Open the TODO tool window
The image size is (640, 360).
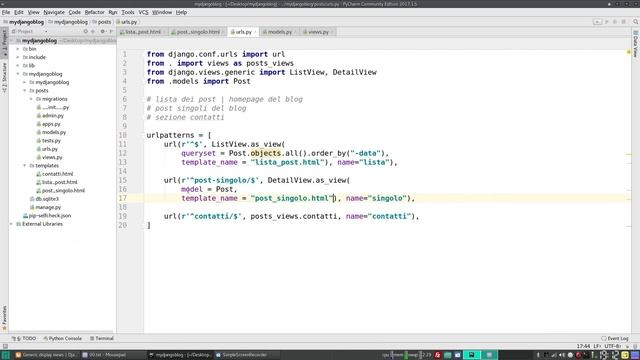click(24, 338)
